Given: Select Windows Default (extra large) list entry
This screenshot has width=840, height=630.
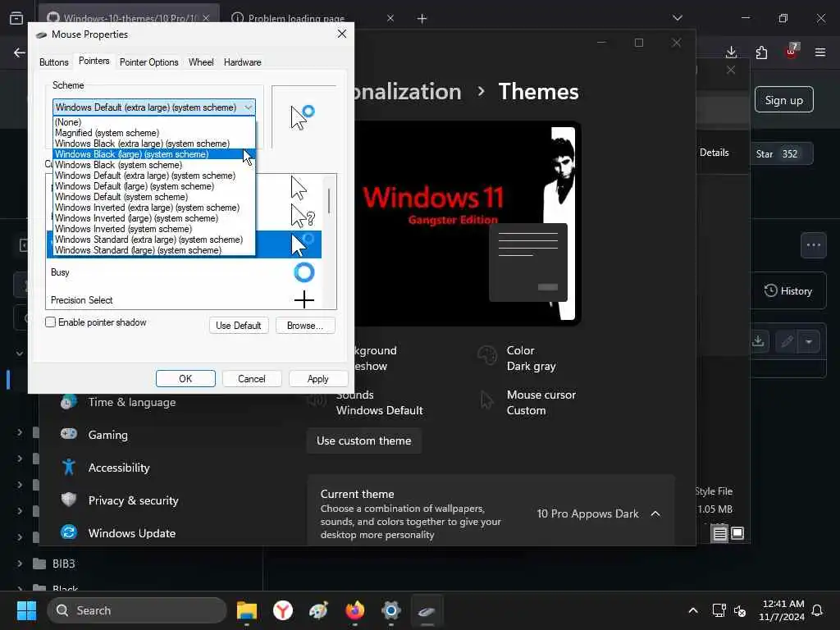Looking at the screenshot, I should [x=154, y=176].
